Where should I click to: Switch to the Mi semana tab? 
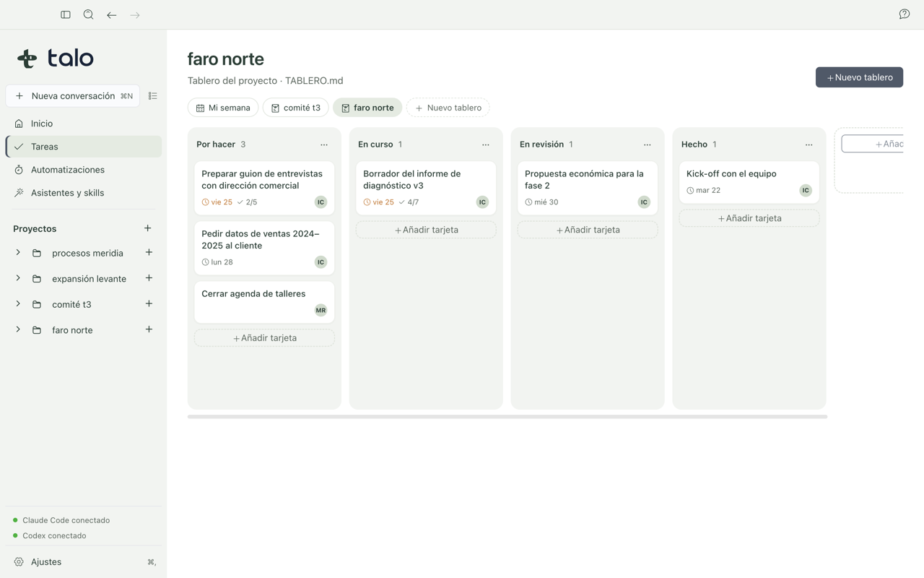pyautogui.click(x=223, y=108)
